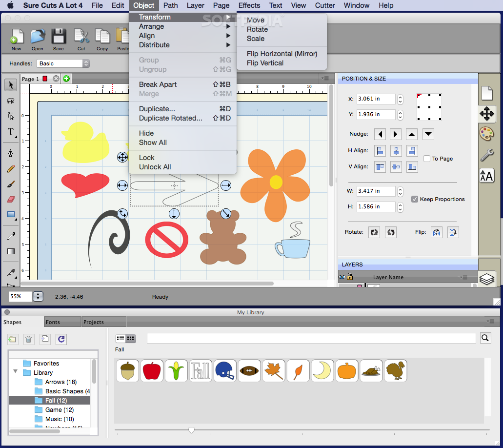Nudge selection up arrow button

tap(412, 134)
